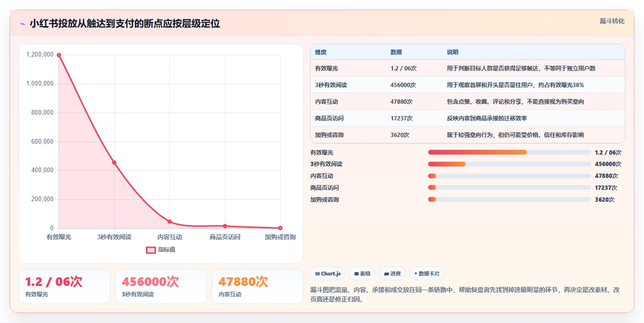Screen dimensions: 644x323
Task: Toggle the 指标值 legend swatch
Action: pos(151,250)
